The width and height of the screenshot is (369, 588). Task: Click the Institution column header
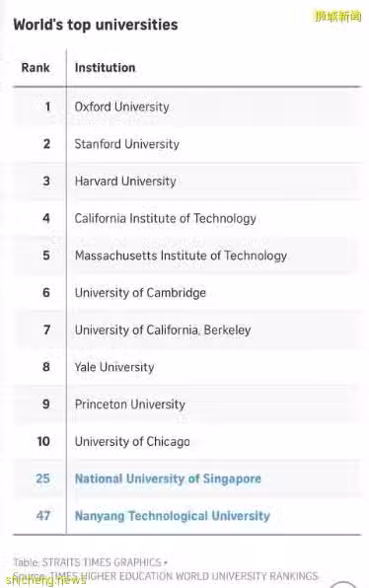(105, 68)
